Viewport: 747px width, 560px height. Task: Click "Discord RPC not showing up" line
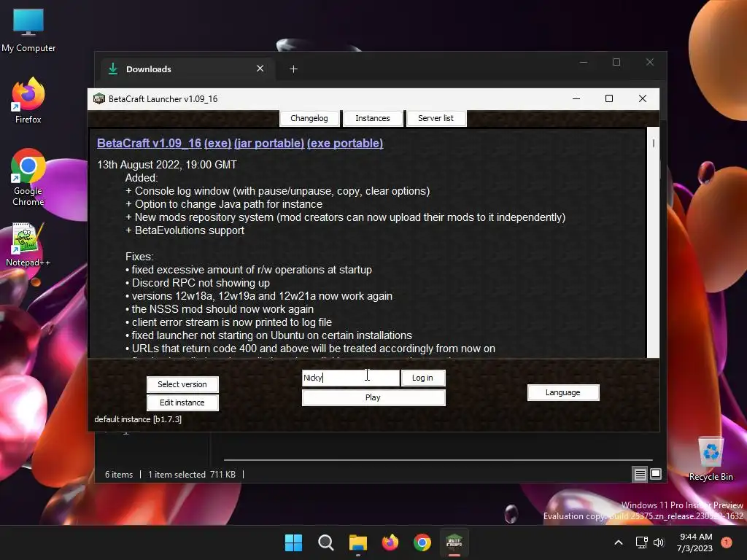198,283
